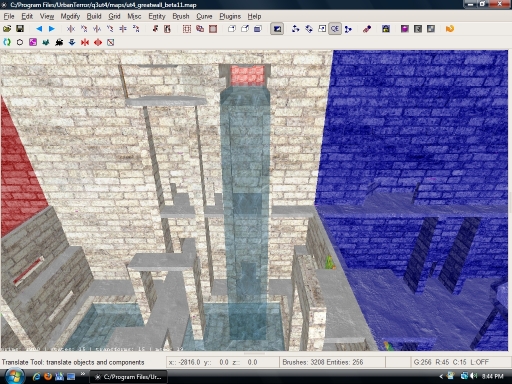Screen dimensions: 512x384
Task: Redo with the right blue arrow
Action: [x=52, y=29]
